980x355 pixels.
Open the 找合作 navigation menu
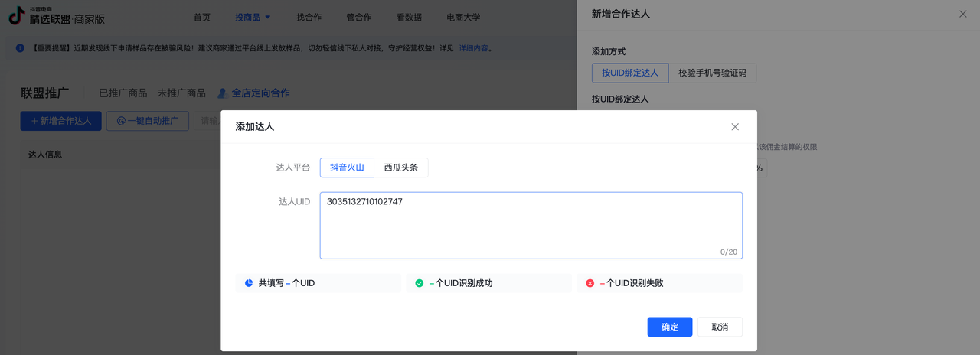click(309, 18)
